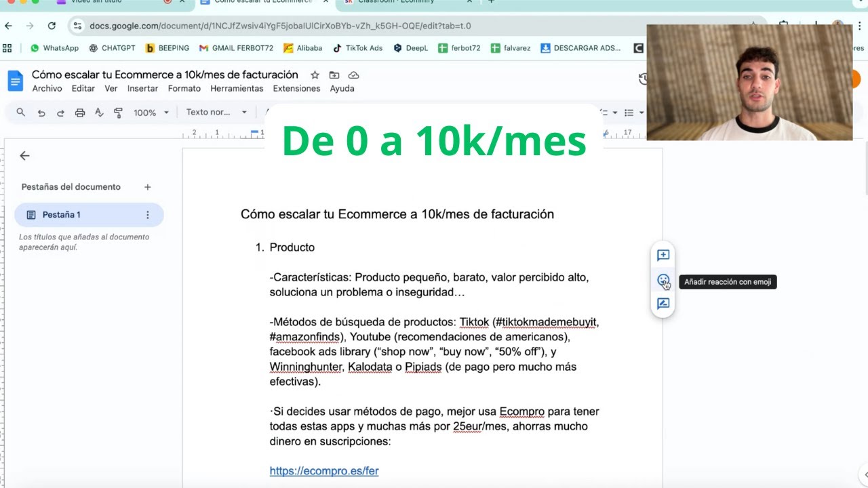Open the zoom level 100% dropdown
868x488 pixels.
(x=151, y=113)
